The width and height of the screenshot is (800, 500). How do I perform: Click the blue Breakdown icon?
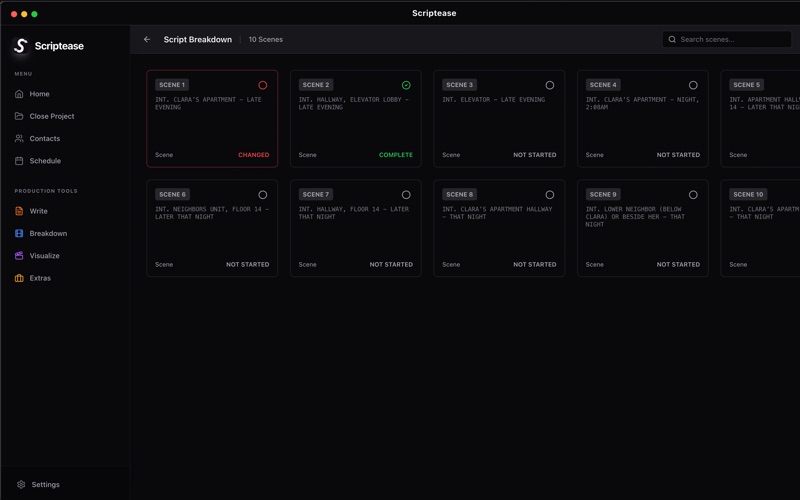(19, 234)
